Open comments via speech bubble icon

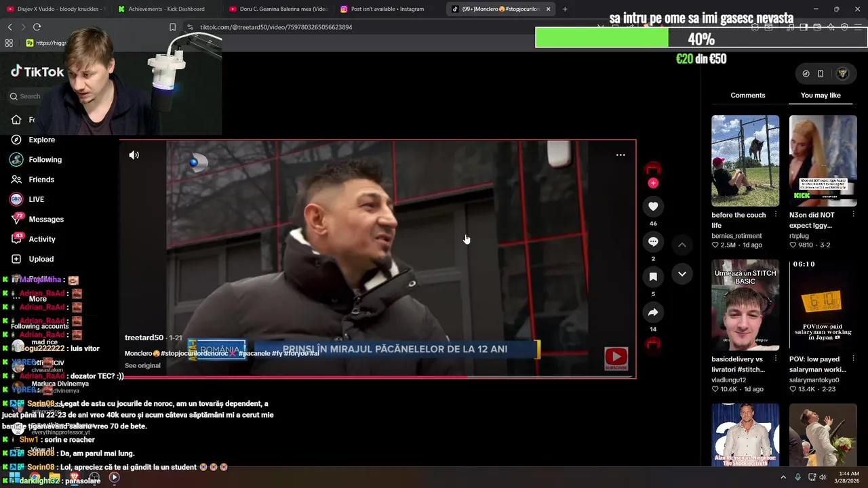653,242
